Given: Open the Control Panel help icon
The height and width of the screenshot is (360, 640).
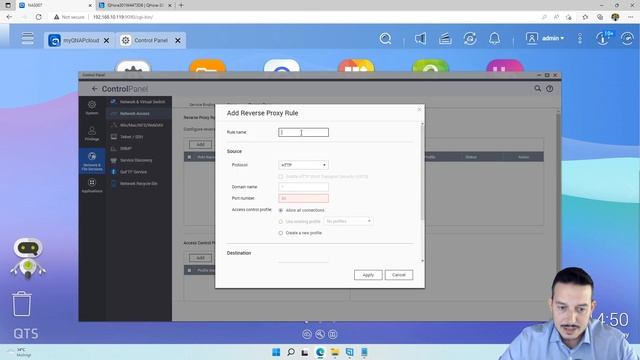Looking at the screenshot, I should 550,89.
